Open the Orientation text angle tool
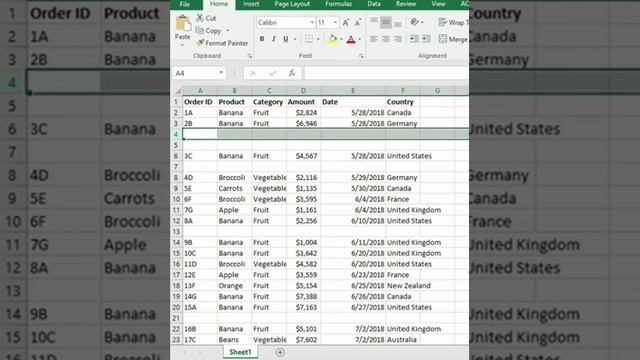640x360 pixels. point(414,22)
